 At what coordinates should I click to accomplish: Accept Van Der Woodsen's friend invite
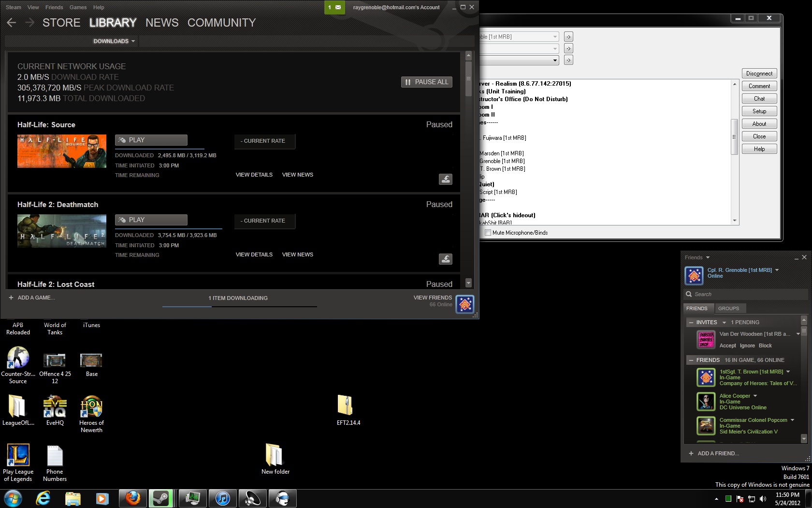(727, 345)
